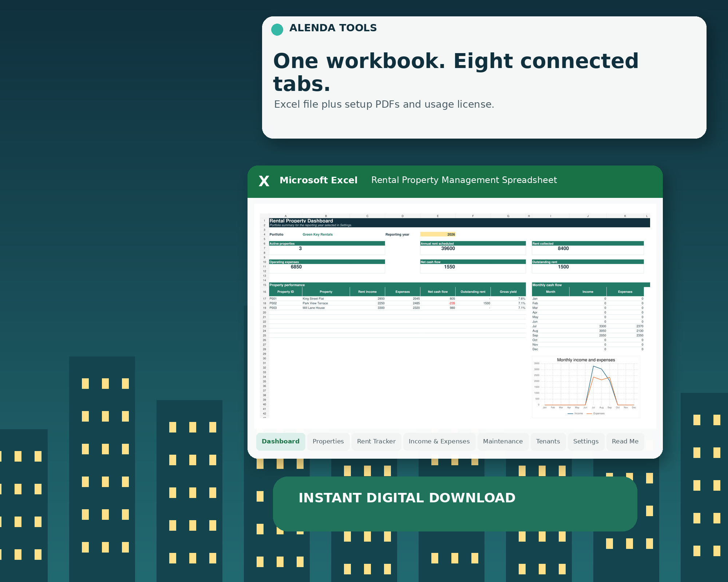Open the Dashboard tab
The image size is (728, 582).
(281, 442)
